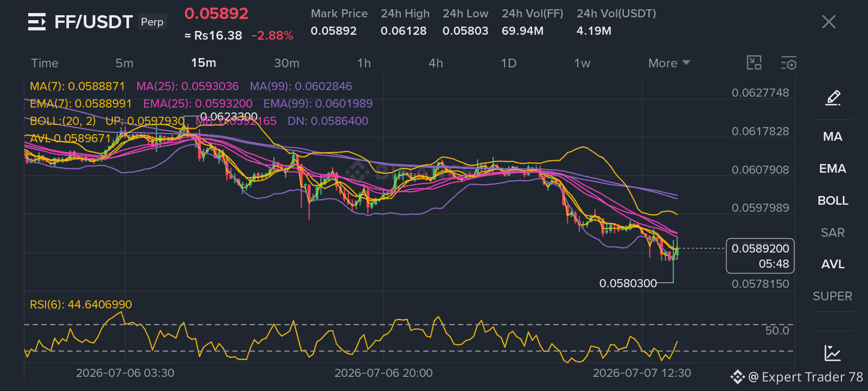This screenshot has width=868, height=391.
Task: Select the 1h timeframe
Action: 364,63
